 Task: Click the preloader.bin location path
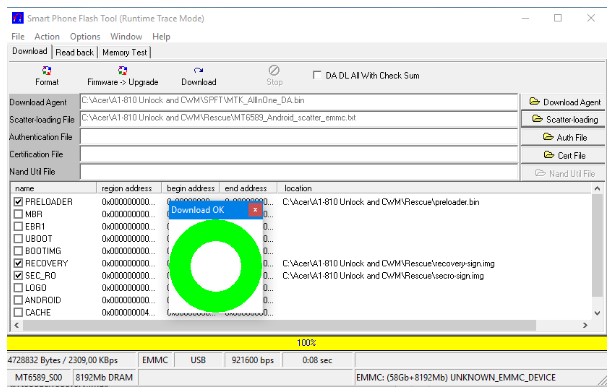tap(381, 202)
